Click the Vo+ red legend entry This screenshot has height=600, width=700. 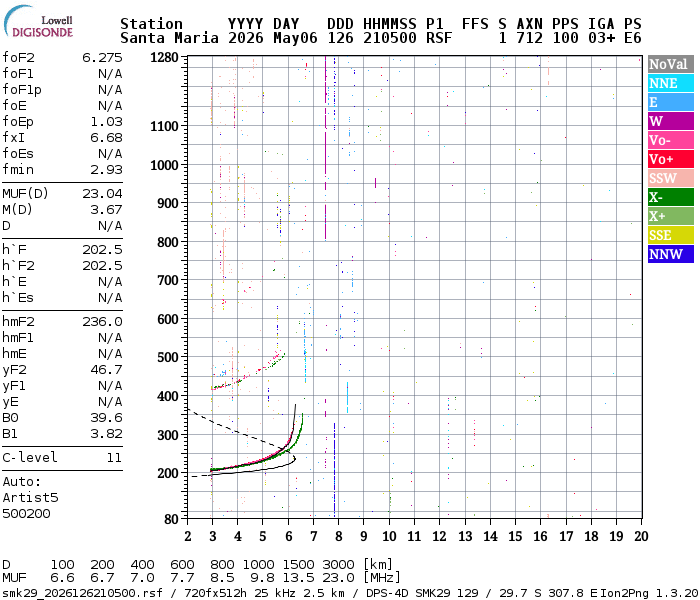point(671,159)
